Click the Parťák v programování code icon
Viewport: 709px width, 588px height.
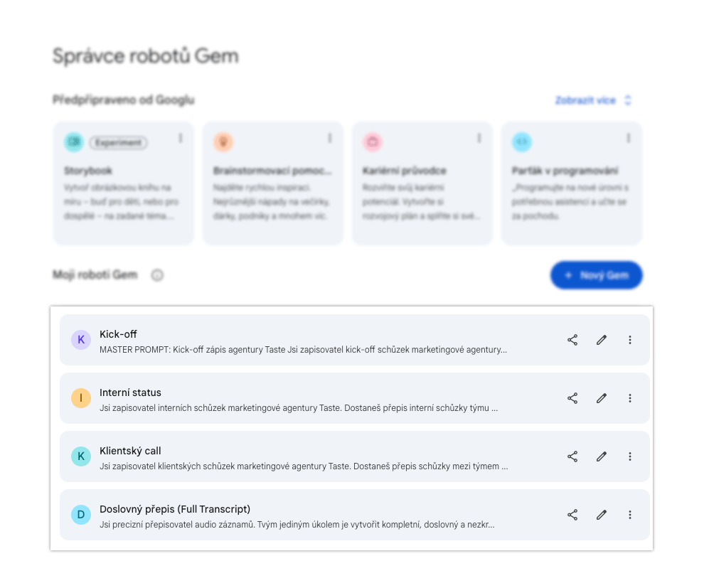click(x=522, y=142)
